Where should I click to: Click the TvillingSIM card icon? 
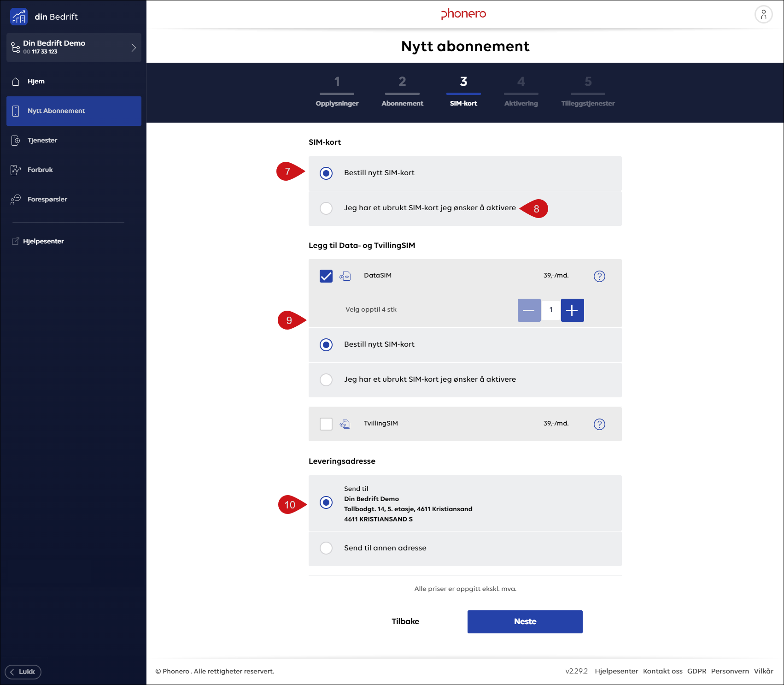click(x=345, y=424)
